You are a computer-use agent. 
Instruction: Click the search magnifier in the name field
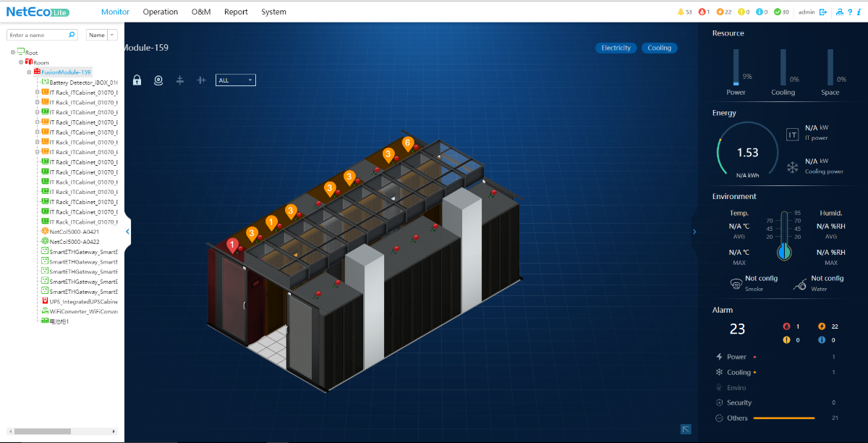pyautogui.click(x=72, y=35)
